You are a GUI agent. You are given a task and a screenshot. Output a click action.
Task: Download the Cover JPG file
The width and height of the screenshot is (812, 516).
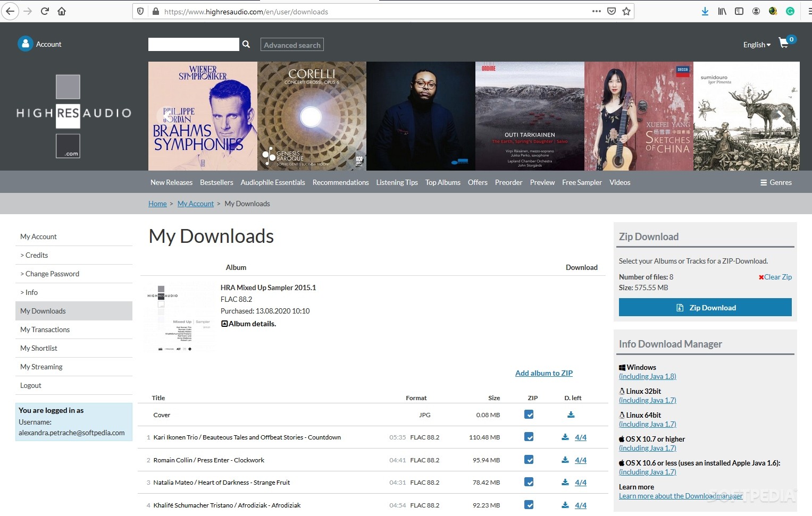point(571,415)
